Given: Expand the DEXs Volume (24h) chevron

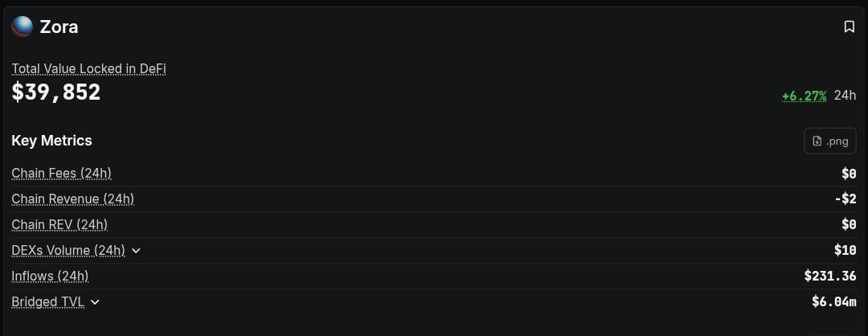Looking at the screenshot, I should pyautogui.click(x=136, y=251).
